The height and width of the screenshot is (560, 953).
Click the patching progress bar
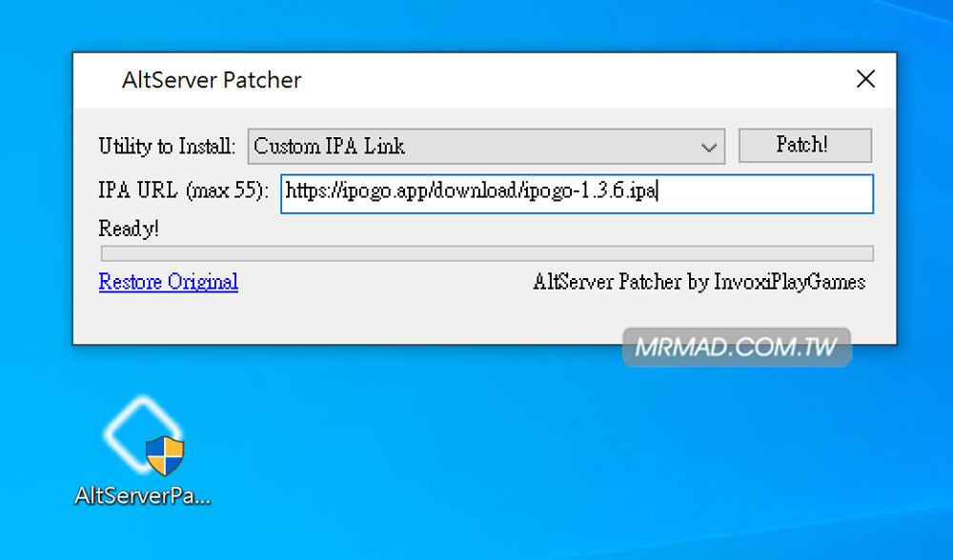point(487,253)
